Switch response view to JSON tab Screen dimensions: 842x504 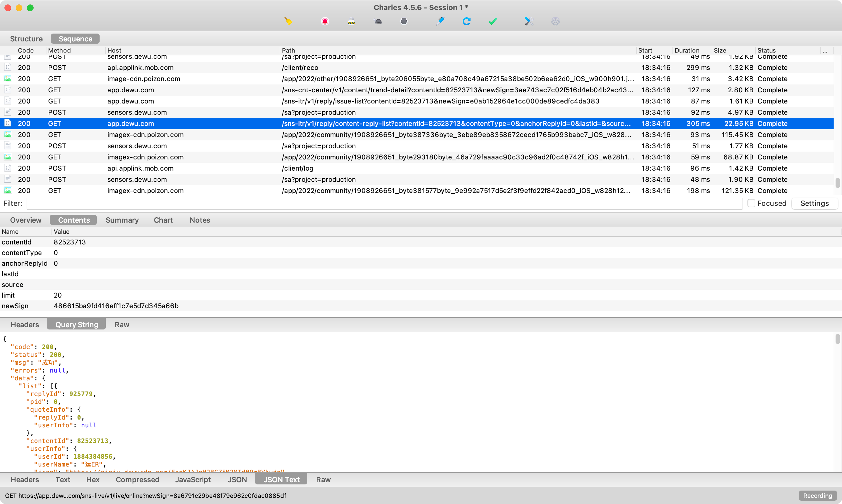coord(237,480)
